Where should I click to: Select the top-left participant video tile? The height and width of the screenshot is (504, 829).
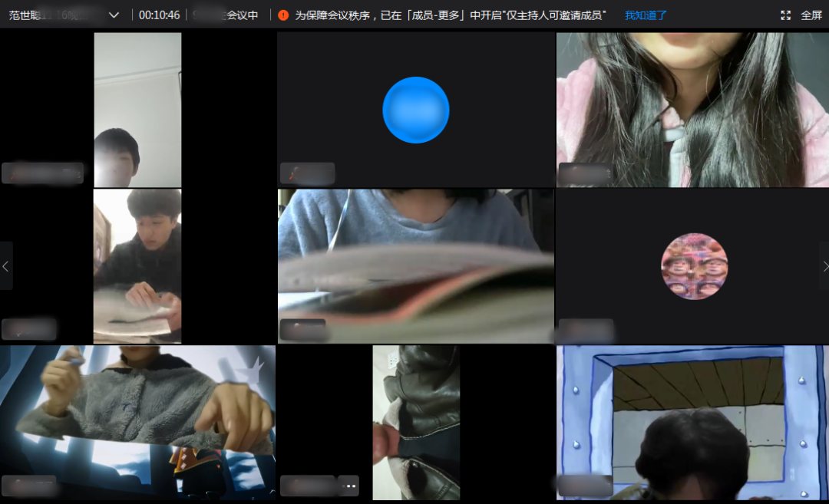coord(137,109)
